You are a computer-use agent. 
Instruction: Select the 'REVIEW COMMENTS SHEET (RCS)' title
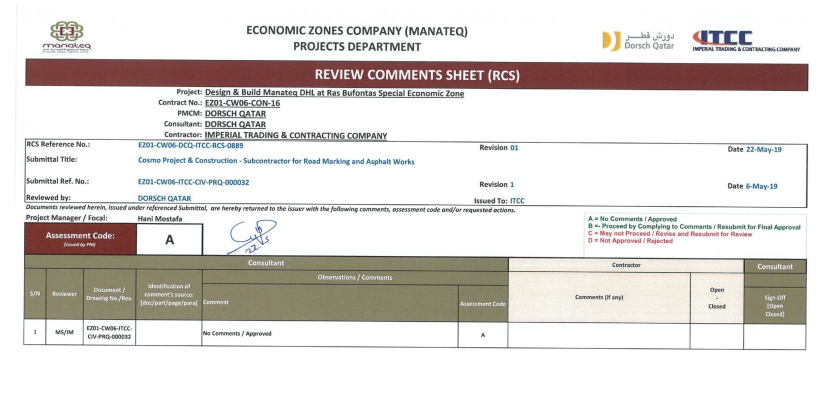pos(416,75)
